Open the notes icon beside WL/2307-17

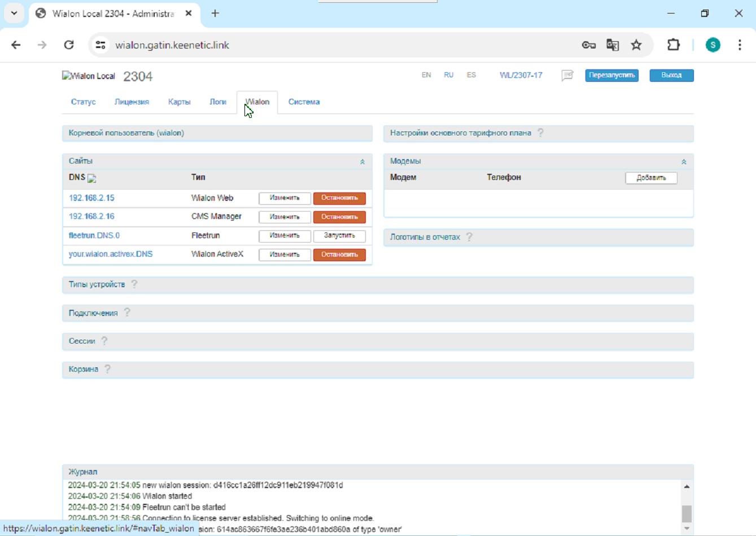point(567,76)
